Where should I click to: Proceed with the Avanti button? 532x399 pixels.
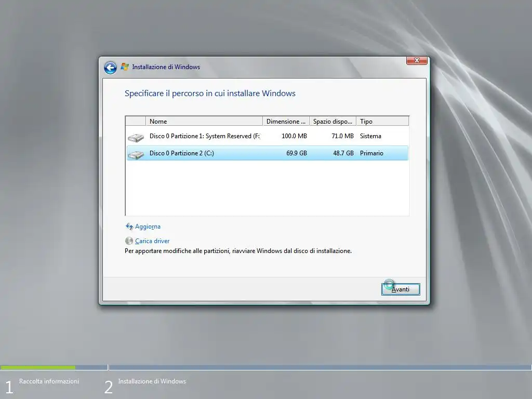[401, 289]
